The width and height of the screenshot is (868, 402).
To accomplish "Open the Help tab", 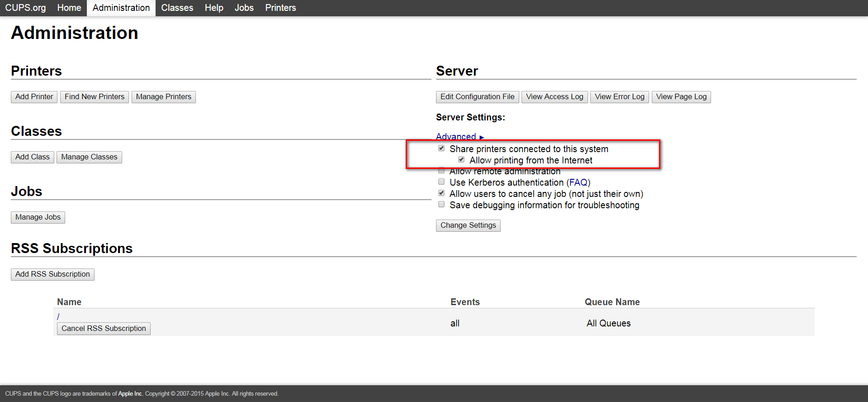I will [x=214, y=8].
